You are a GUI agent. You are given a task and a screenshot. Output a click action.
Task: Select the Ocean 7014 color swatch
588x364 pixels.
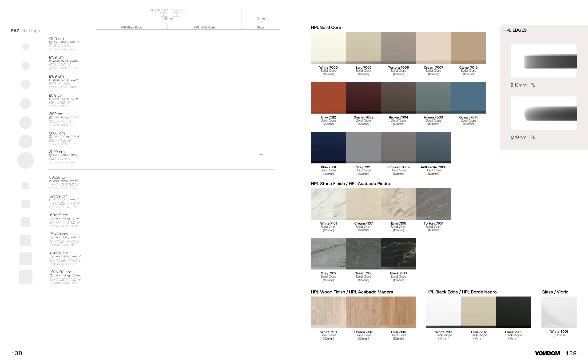tap(468, 98)
